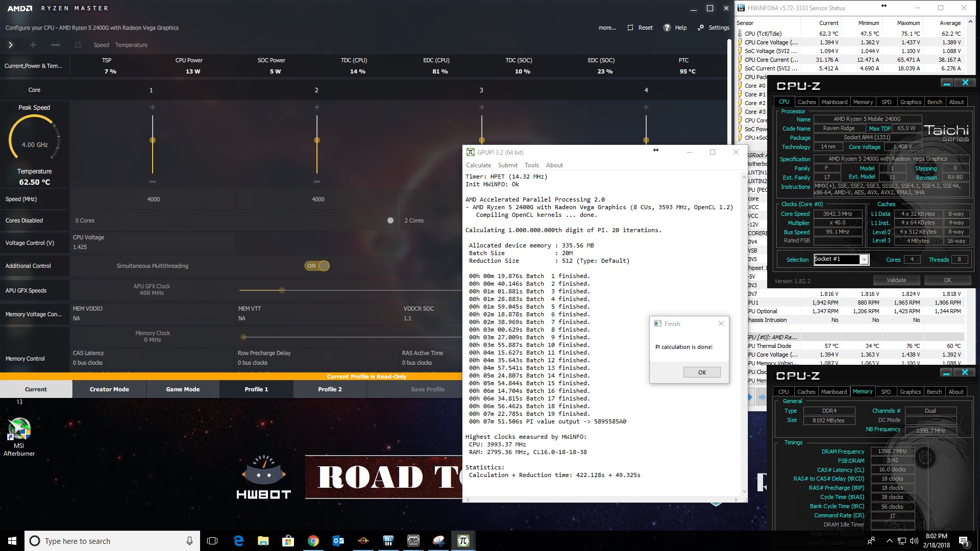The image size is (980, 551).
Task: Click the CPU Voltage value 1.425
Action: [80, 247]
